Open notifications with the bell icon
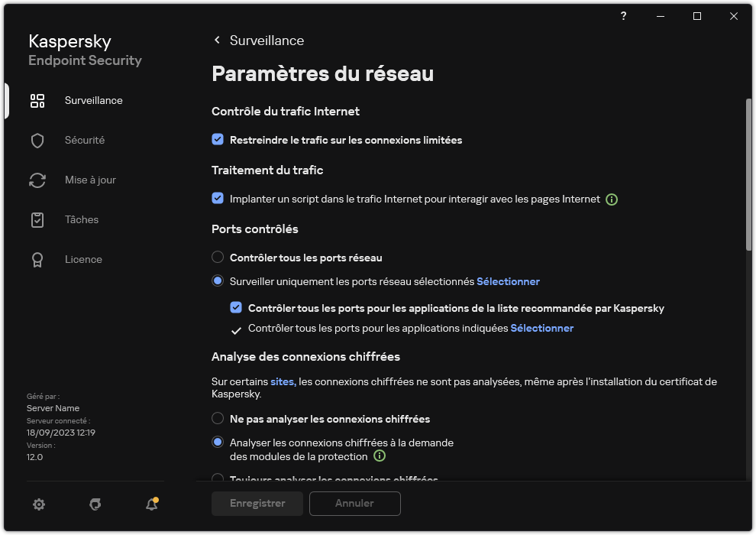Image resolution: width=756 pixels, height=535 pixels. click(x=151, y=504)
